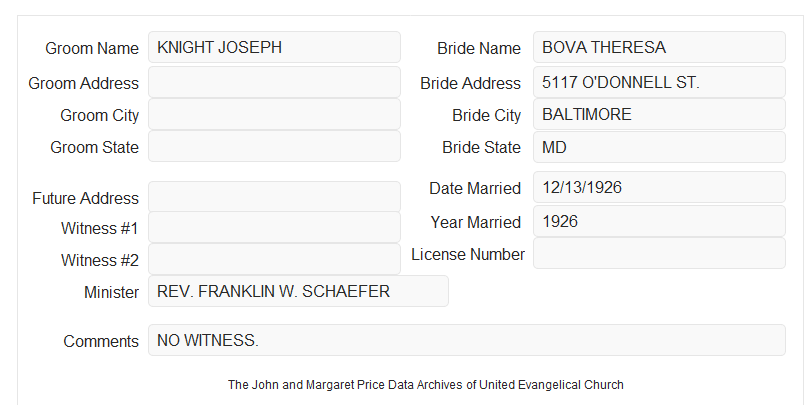Focus the Groom City input box
Screen dimensions: 805x405
click(274, 114)
